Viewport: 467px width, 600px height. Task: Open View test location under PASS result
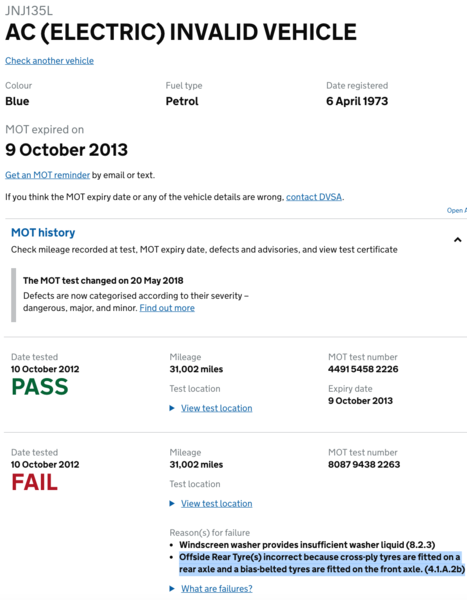coord(217,408)
